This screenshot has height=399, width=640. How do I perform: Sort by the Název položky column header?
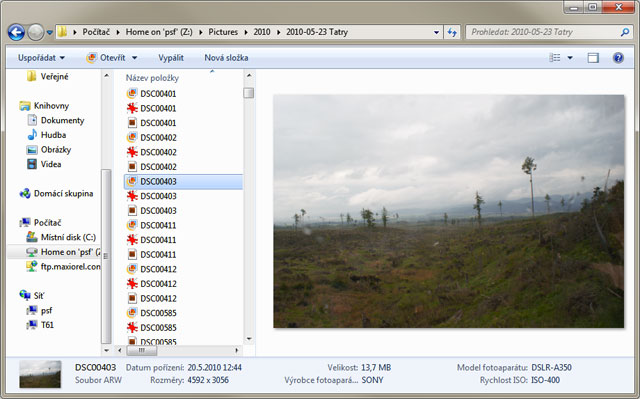point(152,78)
